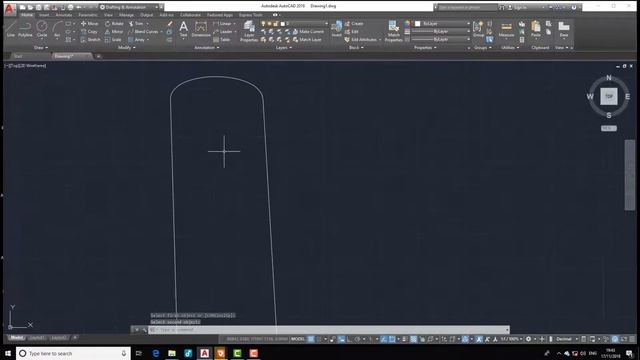Click the Paste clipboard icon
This screenshot has height=360, width=640.
536,29
